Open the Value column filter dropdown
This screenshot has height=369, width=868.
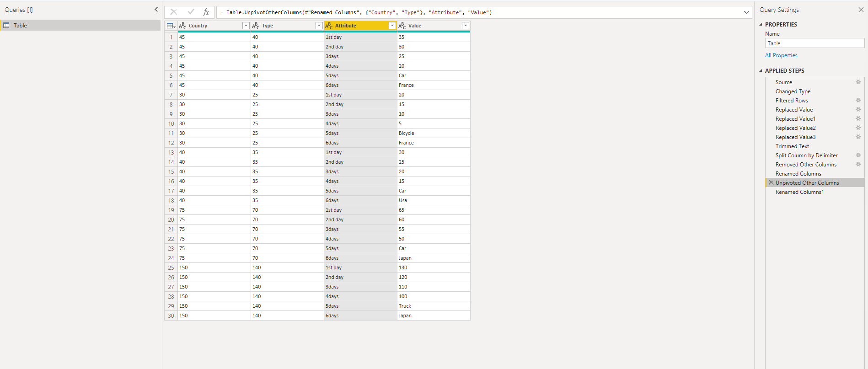(x=466, y=26)
